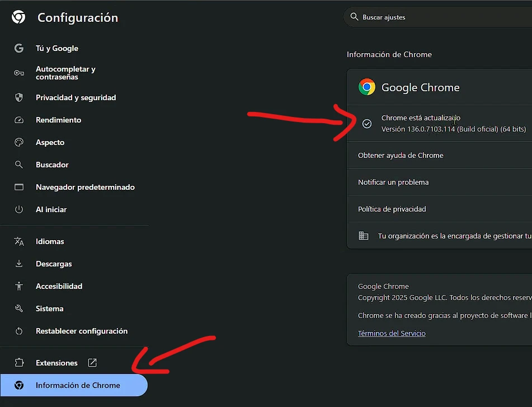Viewport: 532px width, 407px height.
Task: Select Al iniciar in the sidebar
Action: click(51, 209)
